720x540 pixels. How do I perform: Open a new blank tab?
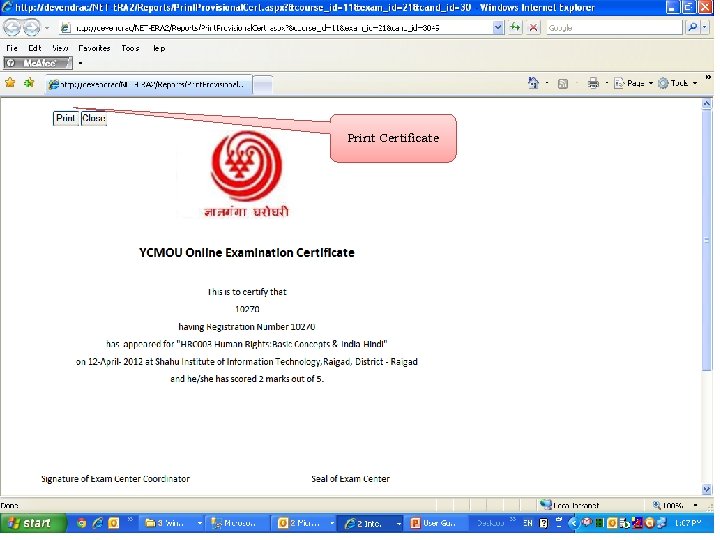pyautogui.click(x=263, y=85)
